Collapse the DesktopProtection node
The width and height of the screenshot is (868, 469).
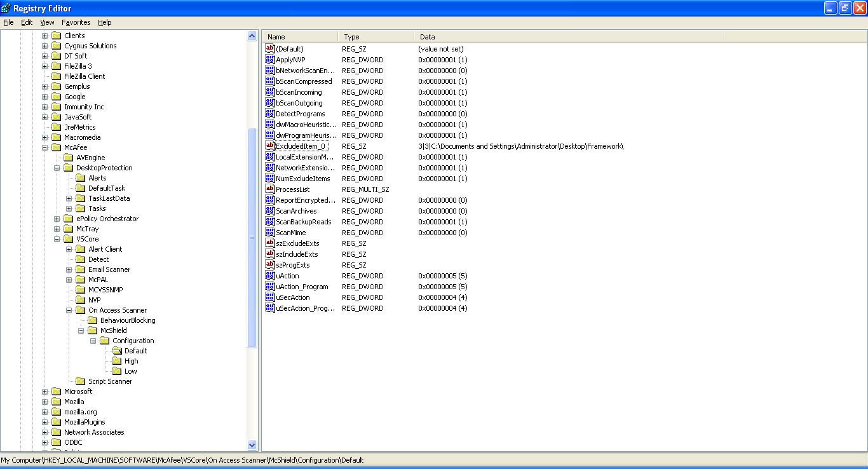point(57,168)
